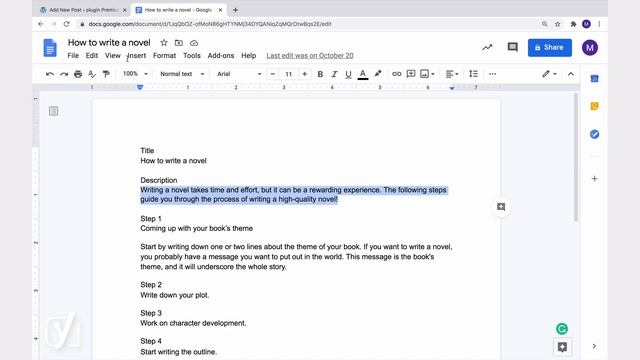Open the Insert image dropdown

(427, 74)
